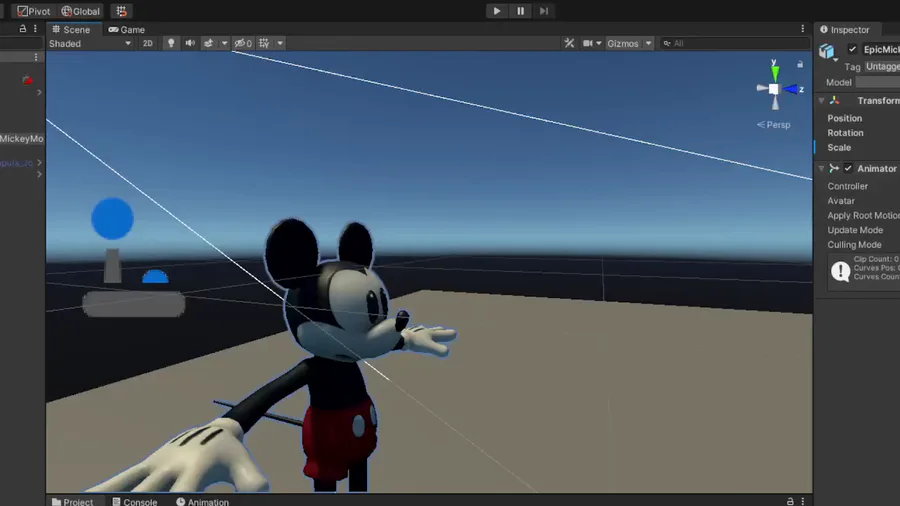Image resolution: width=900 pixels, height=506 pixels.
Task: Toggle the scene grid icon
Action: click(x=264, y=44)
